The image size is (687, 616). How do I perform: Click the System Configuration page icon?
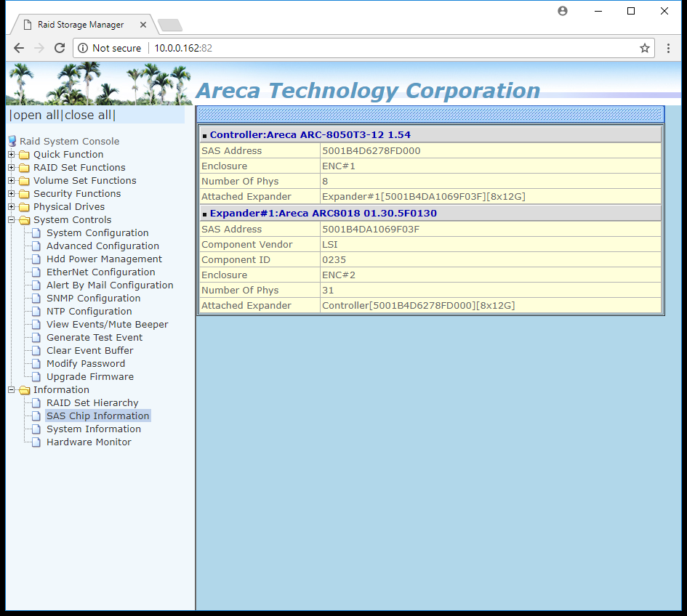coord(36,233)
